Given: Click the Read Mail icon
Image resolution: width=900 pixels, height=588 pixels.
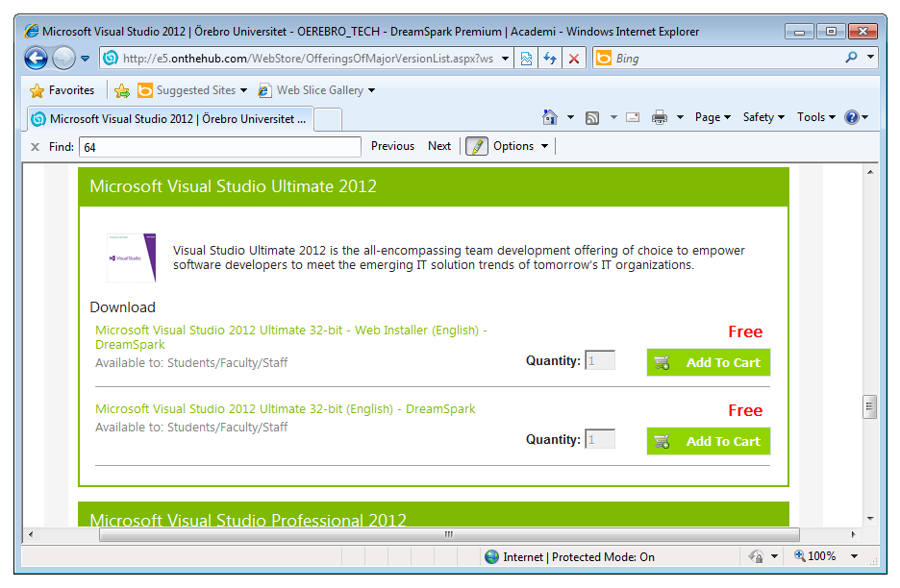Looking at the screenshot, I should point(633,117).
